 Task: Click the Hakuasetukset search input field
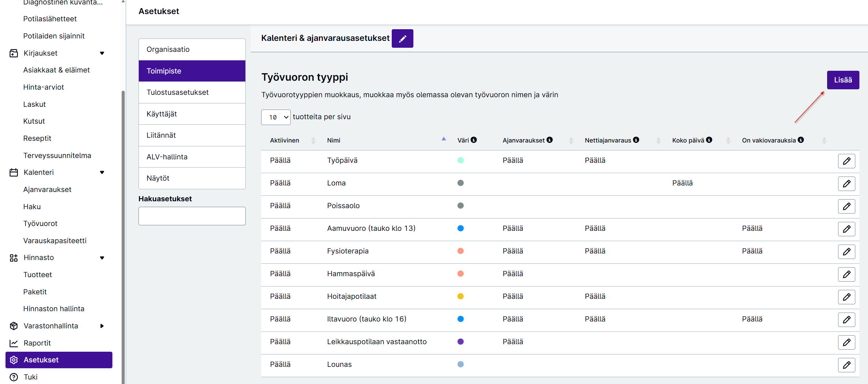(x=192, y=216)
